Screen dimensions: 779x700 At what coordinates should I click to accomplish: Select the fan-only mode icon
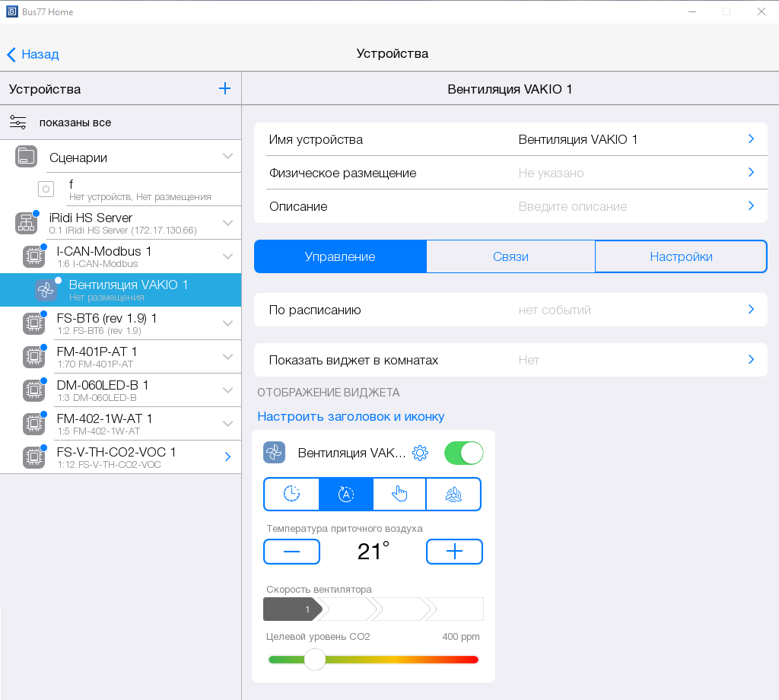point(453,494)
